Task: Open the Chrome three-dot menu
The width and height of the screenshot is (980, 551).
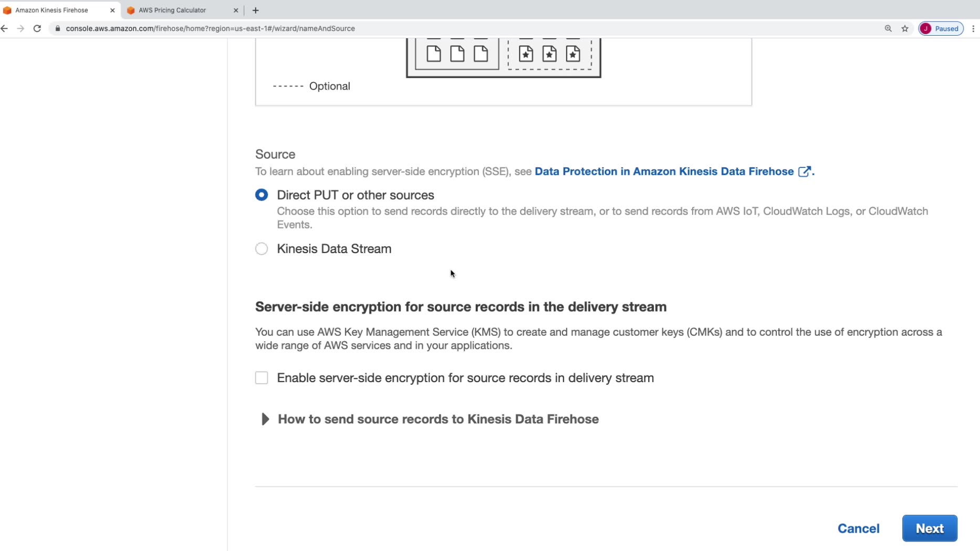Action: click(973, 28)
